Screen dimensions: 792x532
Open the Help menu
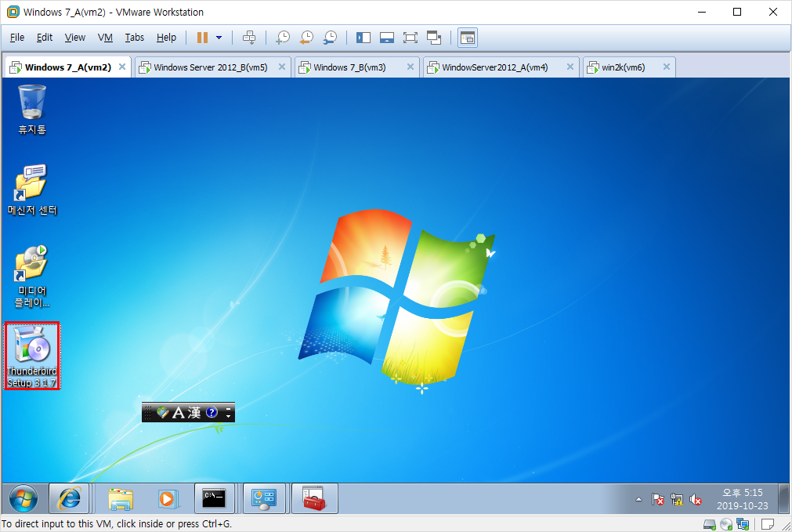(166, 38)
